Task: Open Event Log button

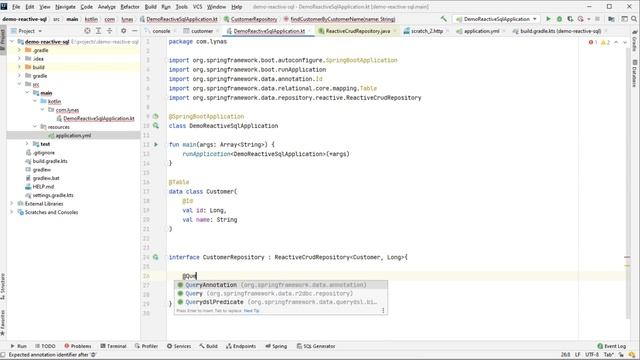Action: pos(611,346)
